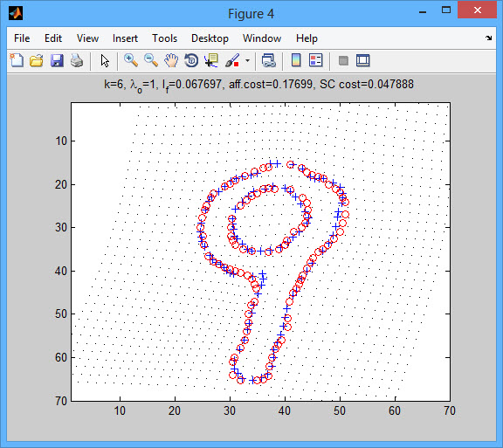
Task: Toggle the Edit Plot arrow tool
Action: tap(105, 60)
